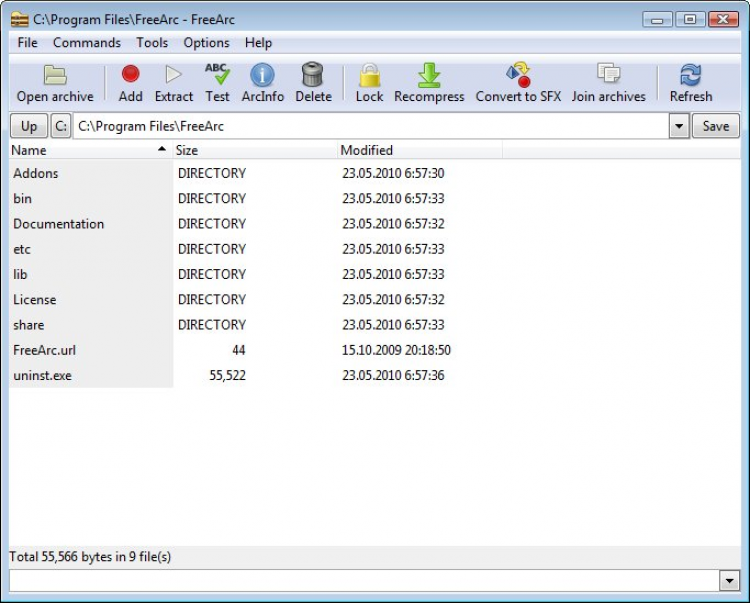Viewport: 750px width, 603px height.
Task: Click the Lock padlock icon
Action: [x=369, y=77]
